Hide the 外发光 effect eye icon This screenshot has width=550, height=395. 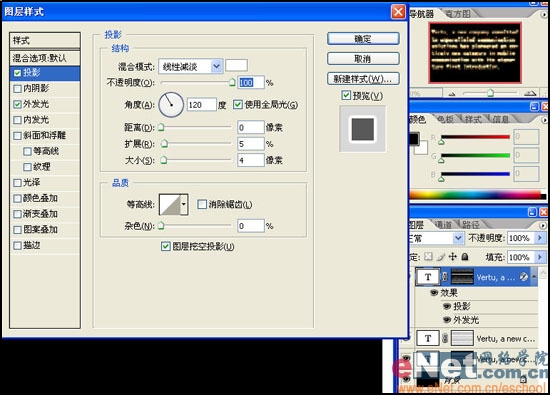pyautogui.click(x=447, y=320)
